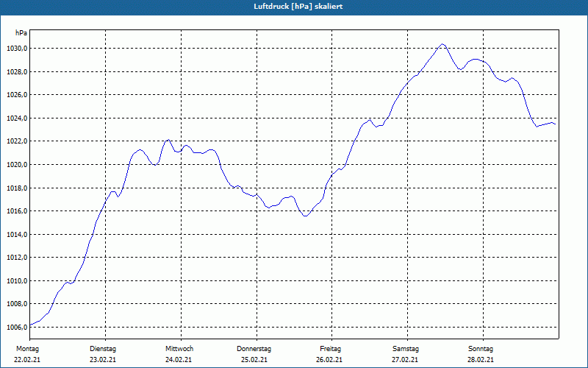Click the 1020,0 axis value
Viewport: 588px width, 368px height.
point(17,165)
